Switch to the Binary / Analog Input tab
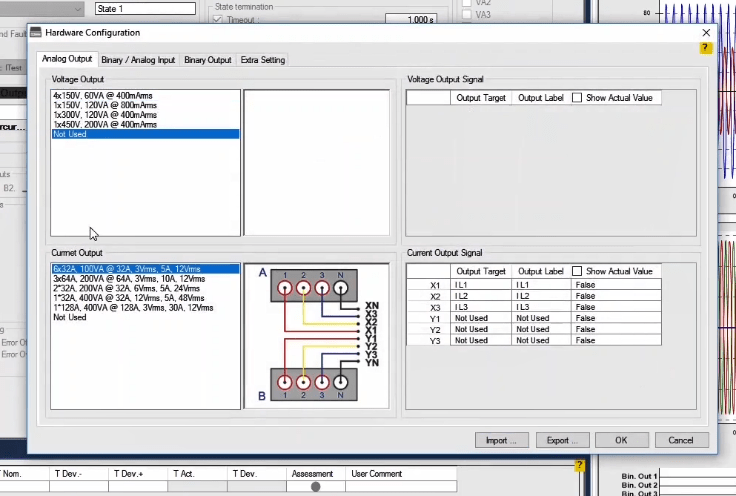Viewport: 736px width, 496px height. 139,60
